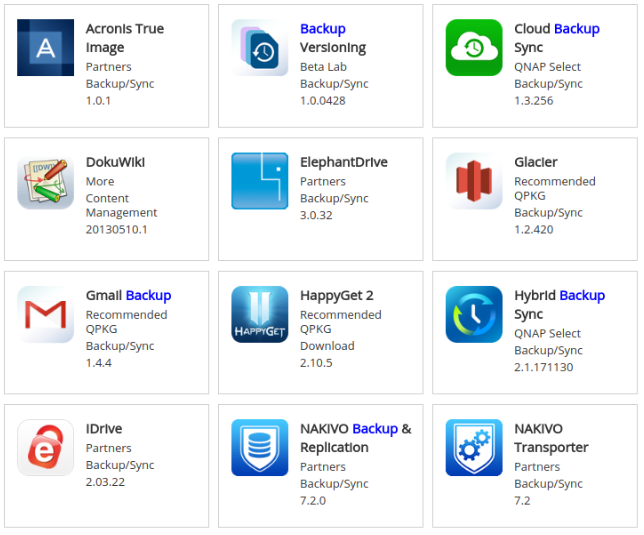
Task: Click the Glacier red icon
Action: pyautogui.click(x=474, y=181)
